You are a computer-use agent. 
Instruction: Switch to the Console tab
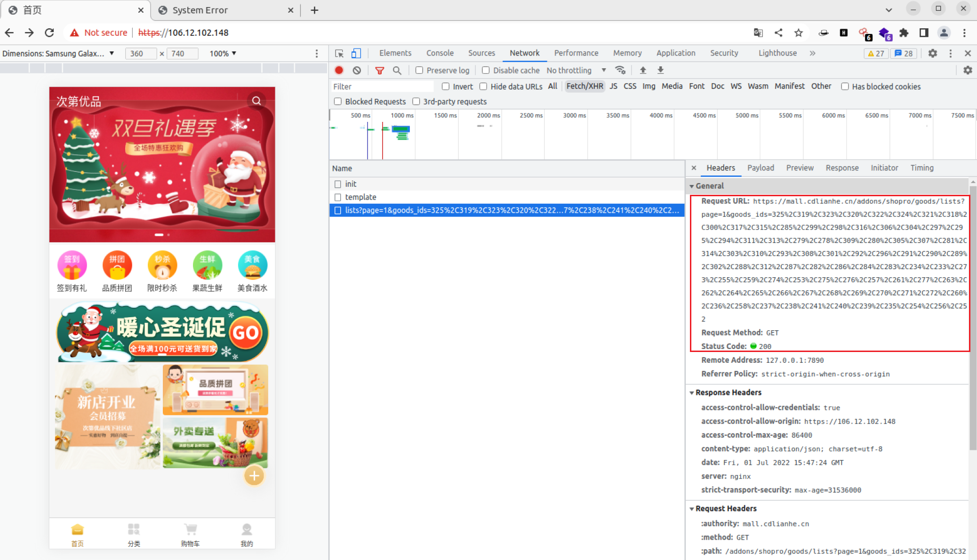pos(440,53)
